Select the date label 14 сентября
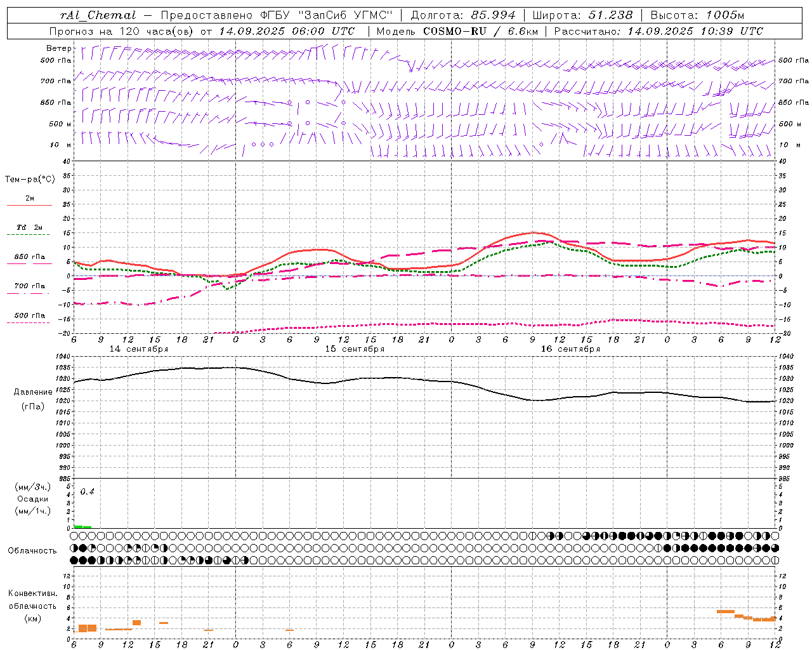This screenshot has width=812, height=650. [139, 349]
